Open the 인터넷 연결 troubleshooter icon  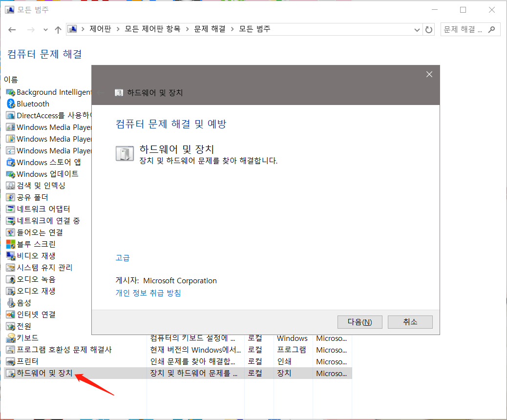(11, 314)
